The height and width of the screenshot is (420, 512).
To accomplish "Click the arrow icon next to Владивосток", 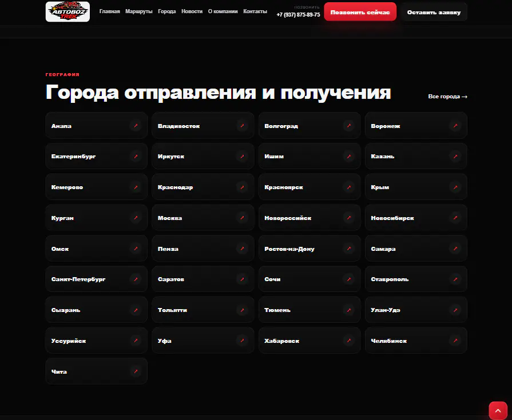I will [242, 126].
